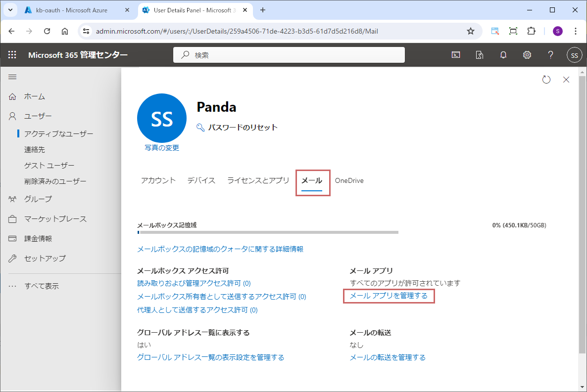
Task: Open Cloud Shell icon in header
Action: tap(456, 55)
